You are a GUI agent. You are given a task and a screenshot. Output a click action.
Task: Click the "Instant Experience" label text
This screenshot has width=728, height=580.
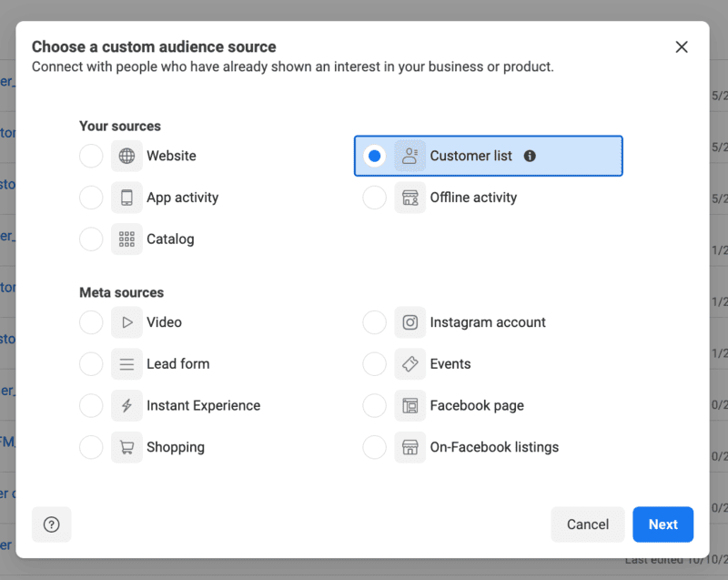pos(203,406)
